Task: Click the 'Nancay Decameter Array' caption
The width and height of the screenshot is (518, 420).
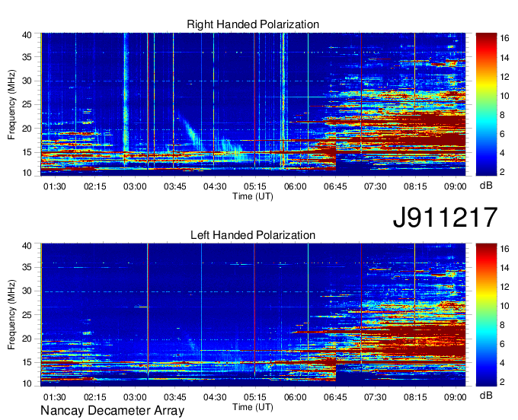Action: 112,410
